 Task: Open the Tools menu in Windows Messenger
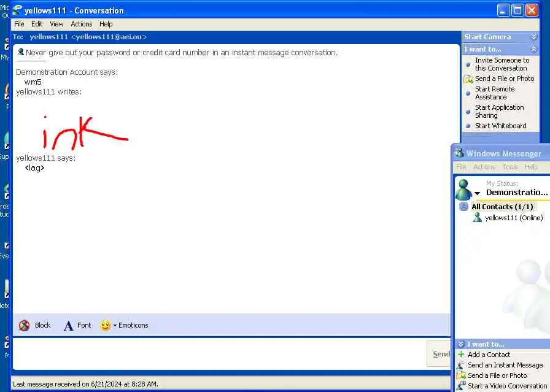[510, 167]
